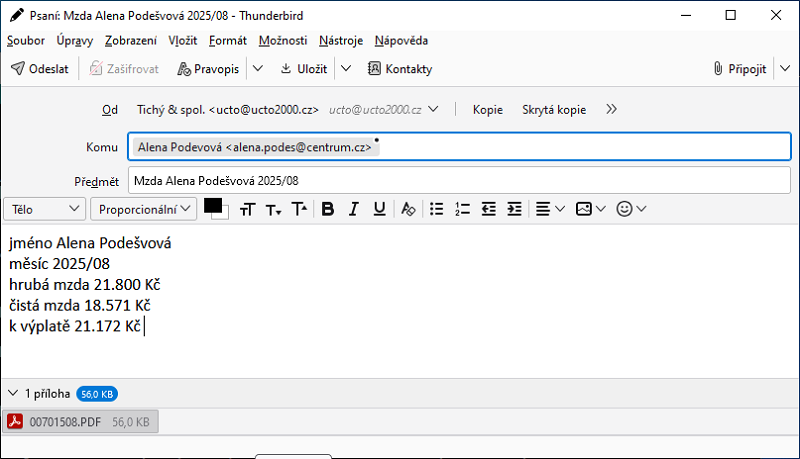Apply numbered list formatting
This screenshot has width=800, height=459.
click(x=462, y=209)
